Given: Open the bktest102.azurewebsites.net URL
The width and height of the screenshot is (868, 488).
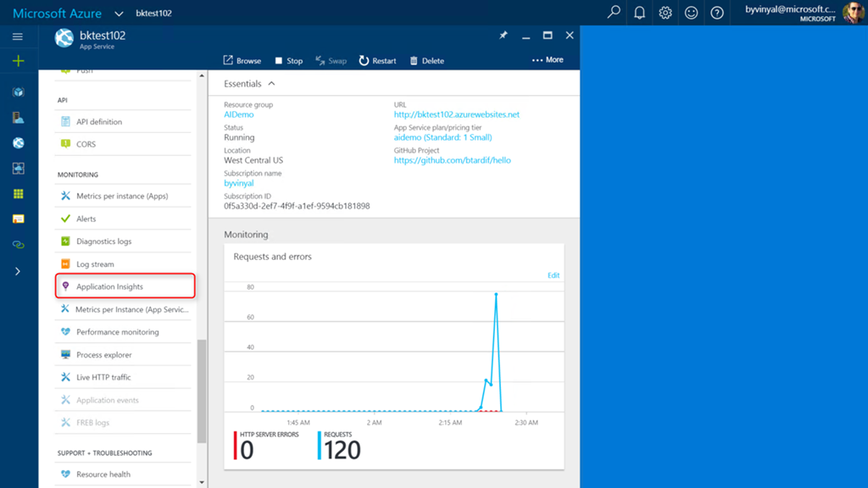Looking at the screenshot, I should point(457,114).
